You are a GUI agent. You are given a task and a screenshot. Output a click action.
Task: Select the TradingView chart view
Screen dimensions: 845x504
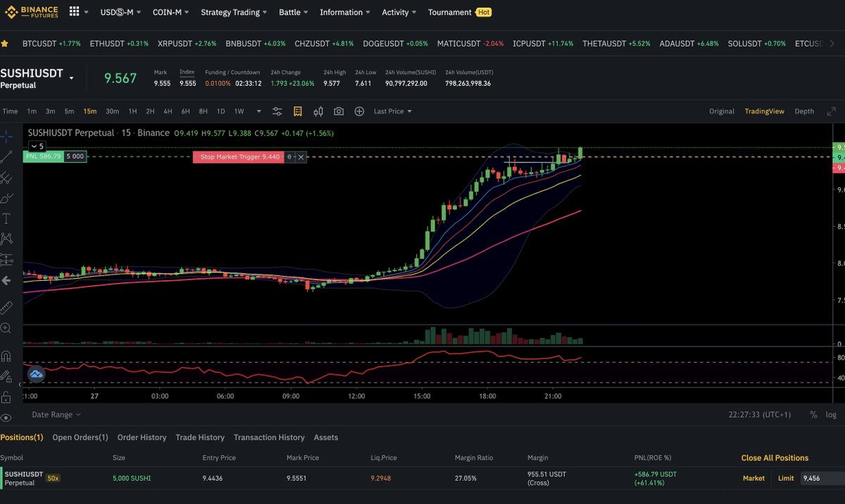coord(765,111)
